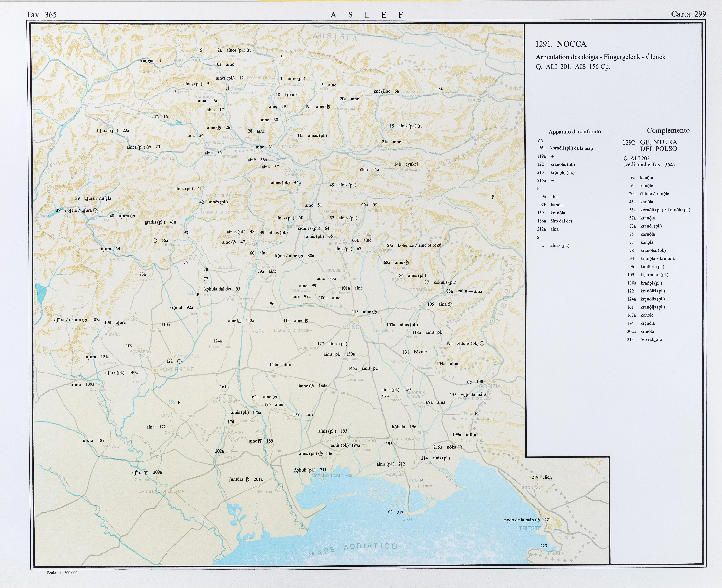Click the boxed S symbol next to 189
Image resolution: width=722 pixels, height=588 pixels.
tap(260, 441)
